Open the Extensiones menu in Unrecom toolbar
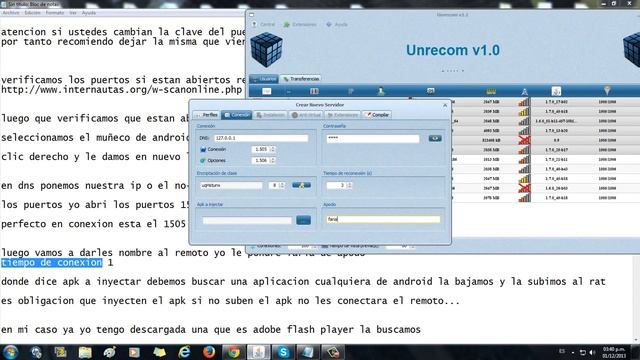This screenshot has height=360, width=640. pos(300,24)
